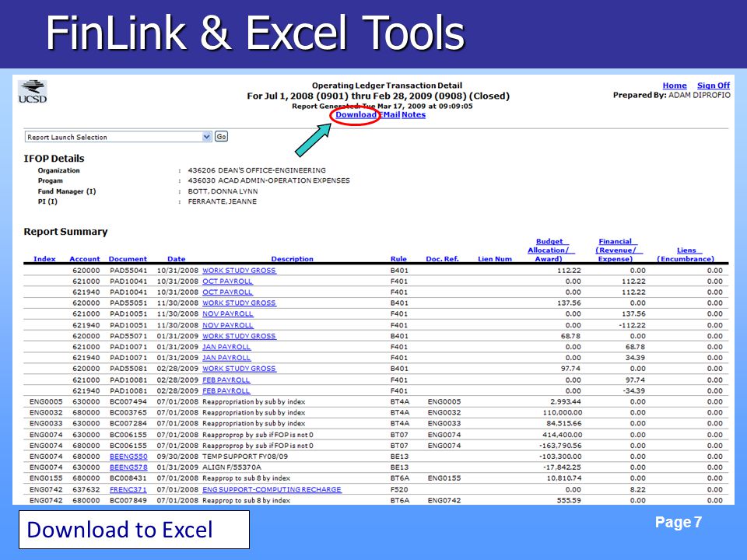Sort by the Doc. Ref. column header
Viewport: 747px width, 560px height.
(x=442, y=258)
